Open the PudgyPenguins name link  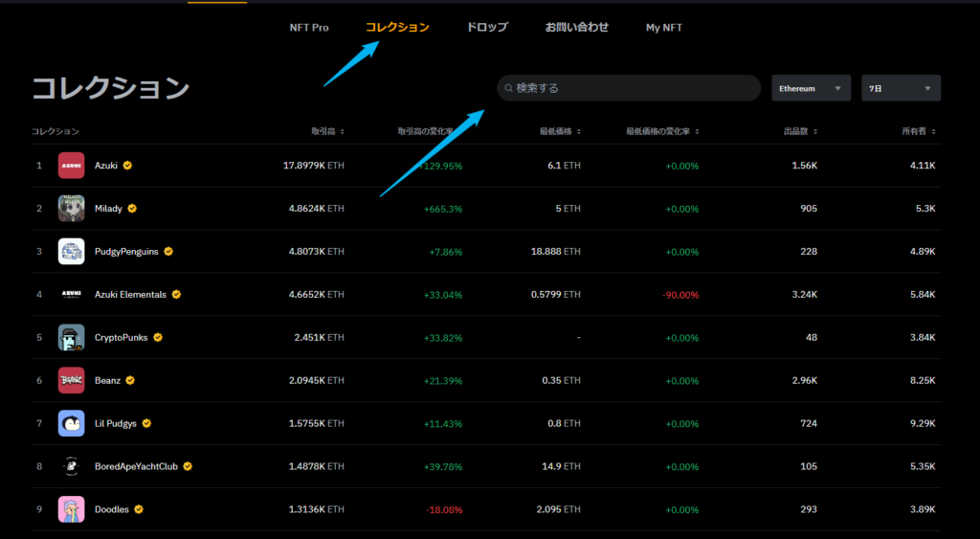click(x=126, y=252)
